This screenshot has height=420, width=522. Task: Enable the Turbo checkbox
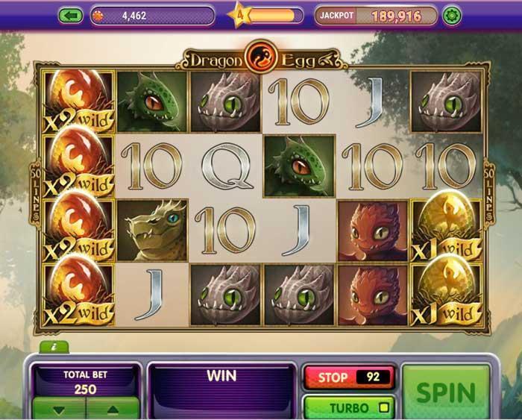point(384,407)
